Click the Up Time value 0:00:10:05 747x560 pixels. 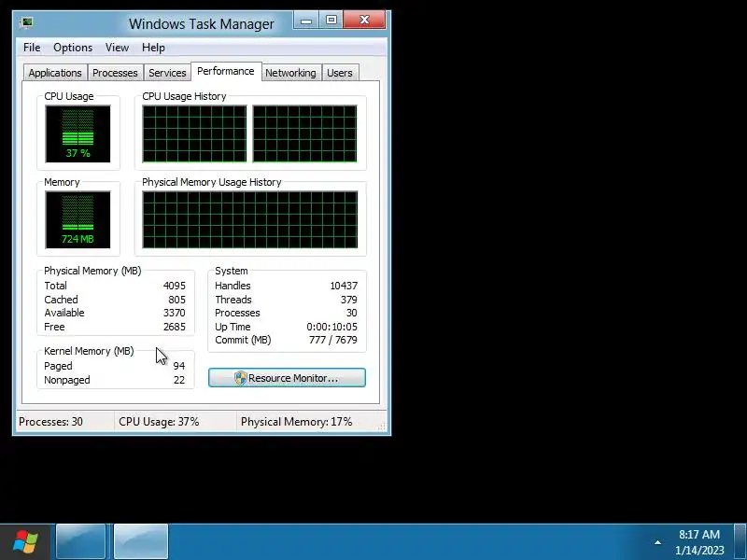click(332, 327)
